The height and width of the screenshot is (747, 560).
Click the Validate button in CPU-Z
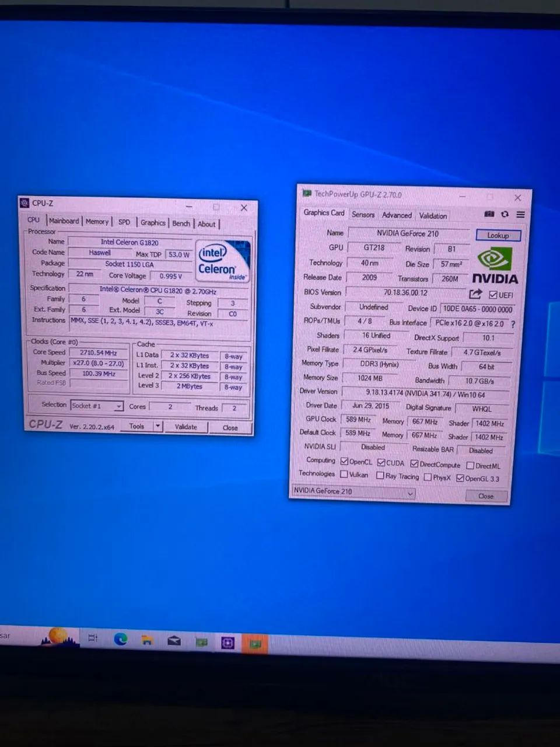(x=186, y=427)
